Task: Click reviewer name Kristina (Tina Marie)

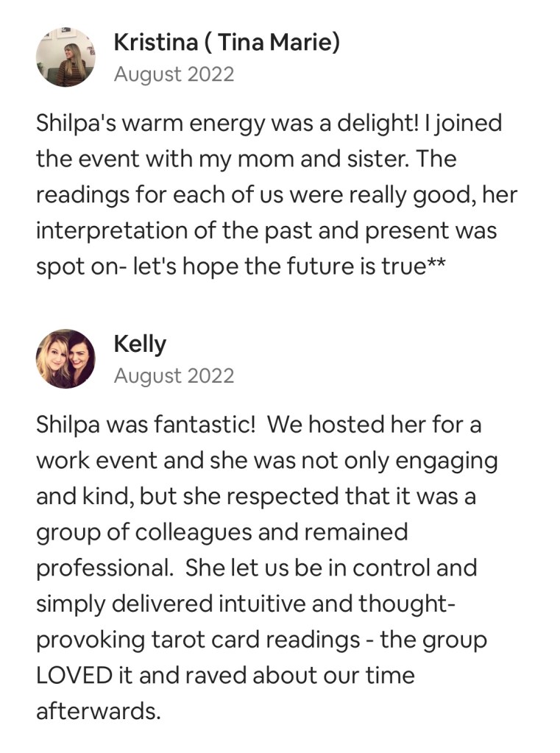Action: point(227,43)
